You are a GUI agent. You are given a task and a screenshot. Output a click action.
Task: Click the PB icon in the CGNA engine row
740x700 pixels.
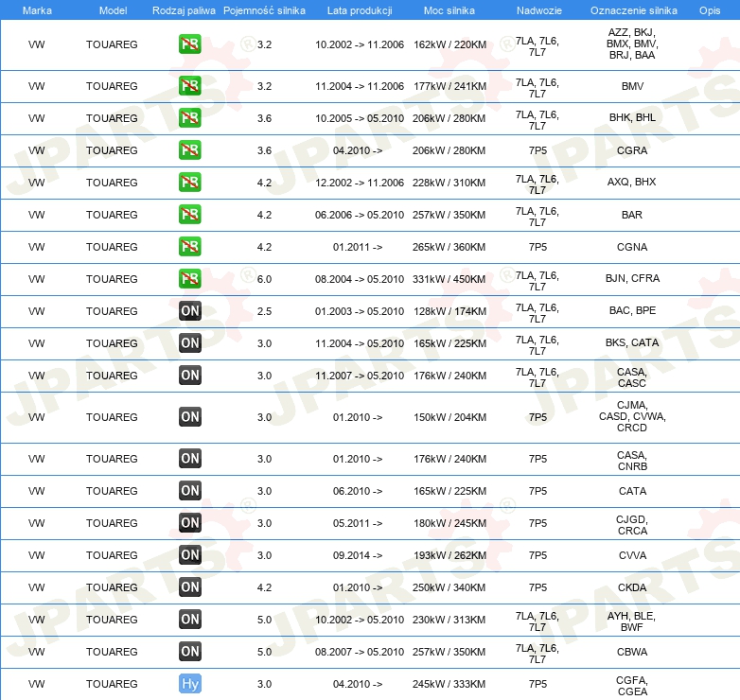189,247
